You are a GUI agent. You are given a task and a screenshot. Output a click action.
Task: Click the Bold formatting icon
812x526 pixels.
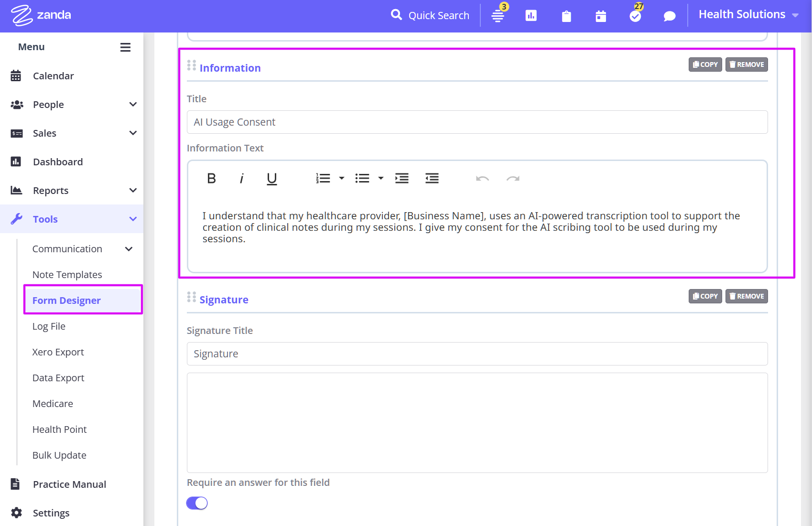pyautogui.click(x=211, y=179)
